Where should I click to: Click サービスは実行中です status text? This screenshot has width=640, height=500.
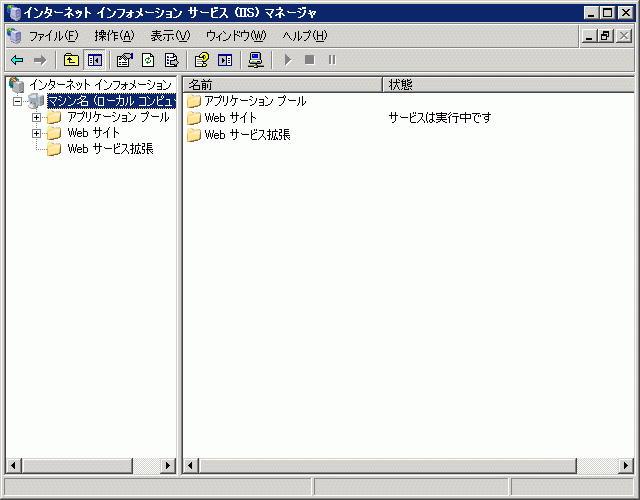click(440, 118)
